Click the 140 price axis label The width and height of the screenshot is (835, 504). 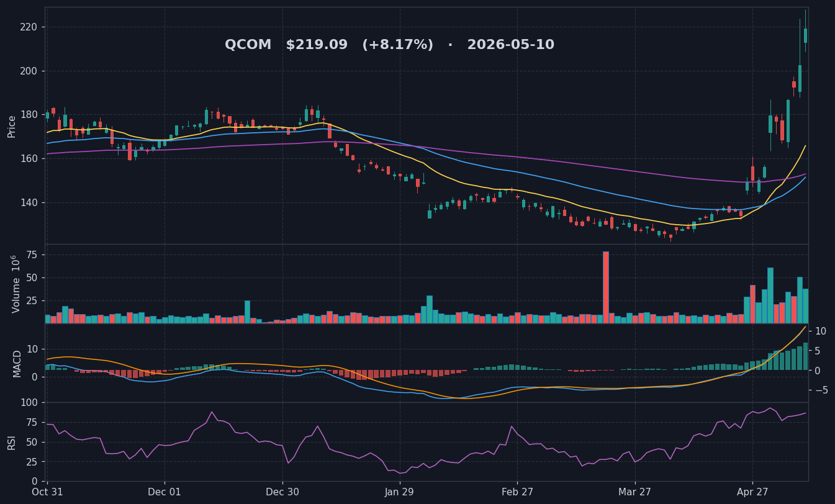(29, 202)
